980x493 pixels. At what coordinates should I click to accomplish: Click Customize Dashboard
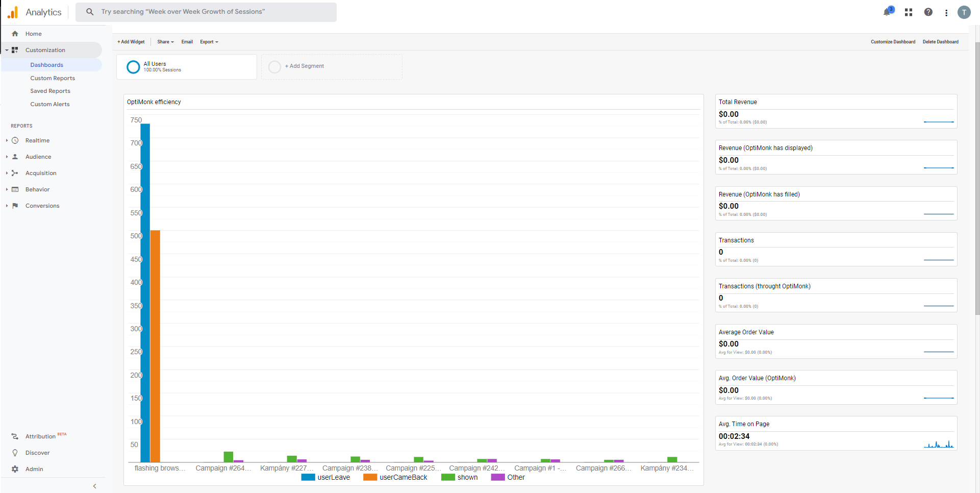[x=893, y=42]
